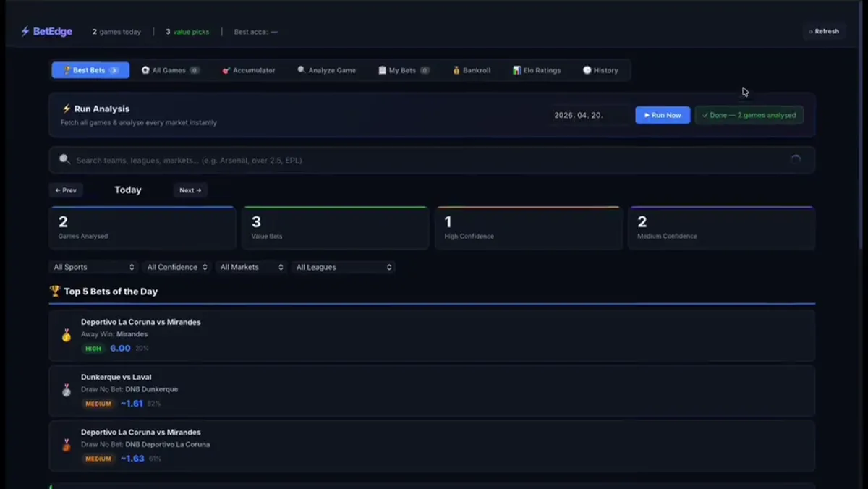This screenshot has width=868, height=489.
Task: Click the magnifier icon in the search bar
Action: [x=64, y=160]
